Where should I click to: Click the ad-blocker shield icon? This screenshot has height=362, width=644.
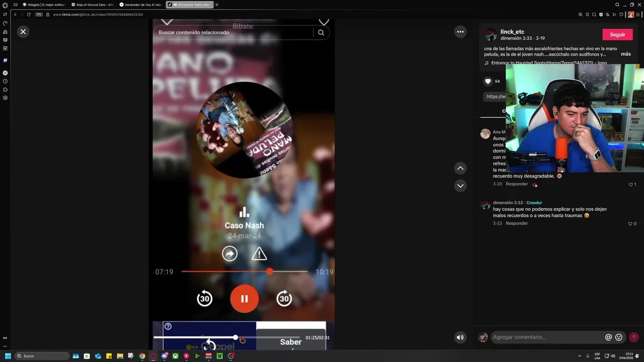[x=601, y=15]
